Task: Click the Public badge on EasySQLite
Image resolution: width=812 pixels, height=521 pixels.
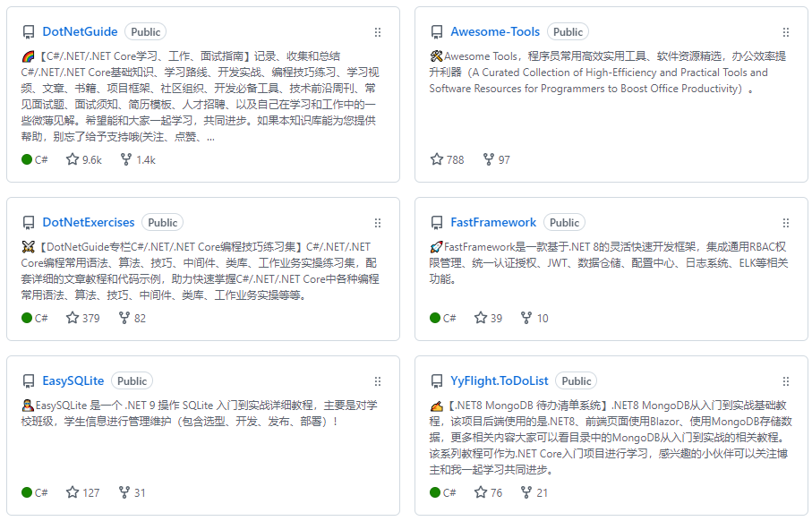Action: click(132, 381)
